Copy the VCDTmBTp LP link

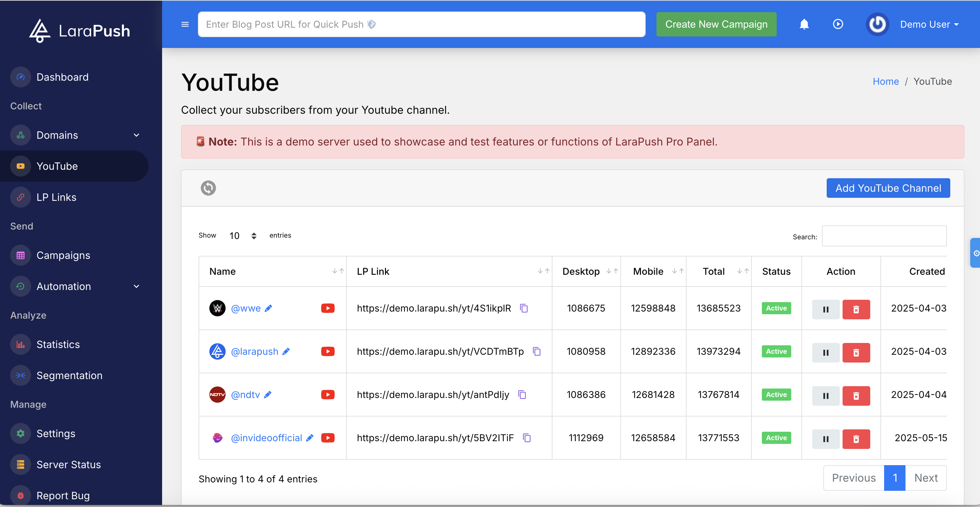[537, 352]
